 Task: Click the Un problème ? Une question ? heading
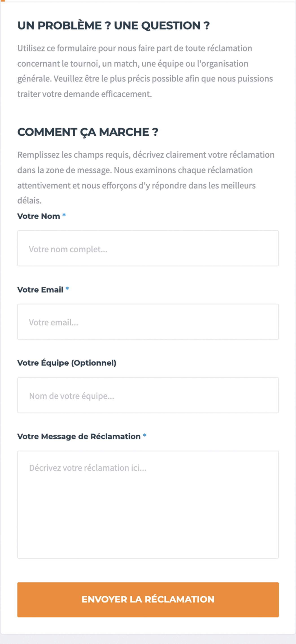coord(113,26)
